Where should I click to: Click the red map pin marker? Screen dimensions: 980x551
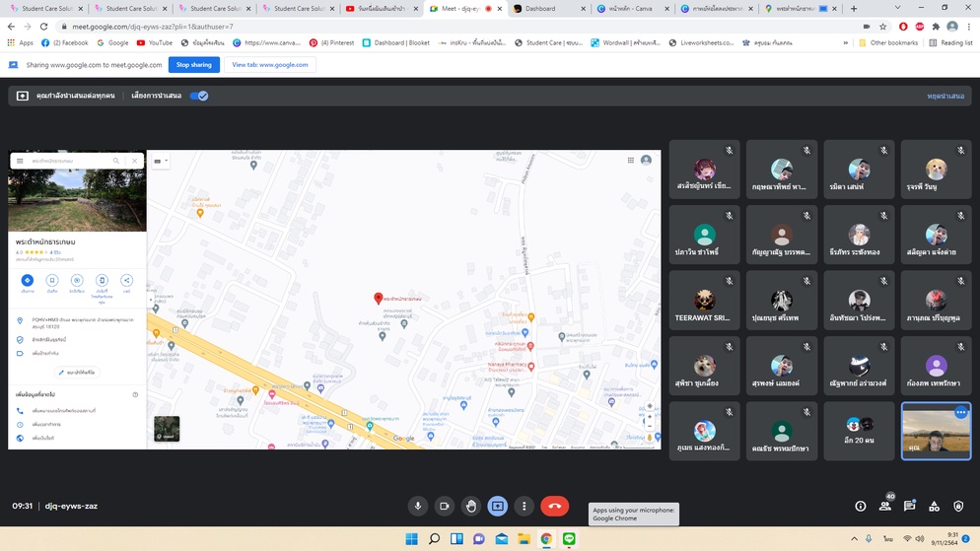pos(378,299)
